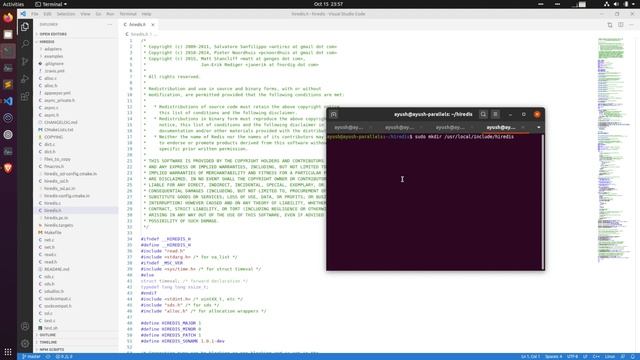The height and width of the screenshot is (360, 640).
Task: Open the Help menu
Action: tap(146, 14)
